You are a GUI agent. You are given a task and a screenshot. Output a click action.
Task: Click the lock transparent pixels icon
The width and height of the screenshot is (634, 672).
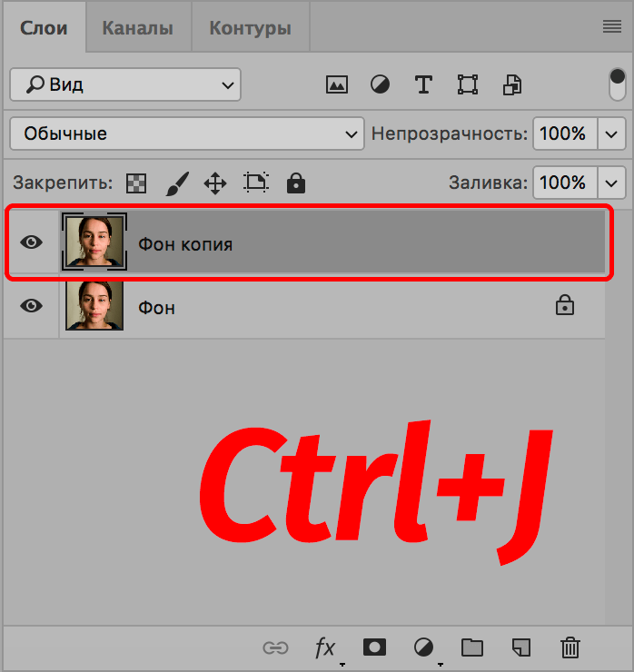point(135,183)
